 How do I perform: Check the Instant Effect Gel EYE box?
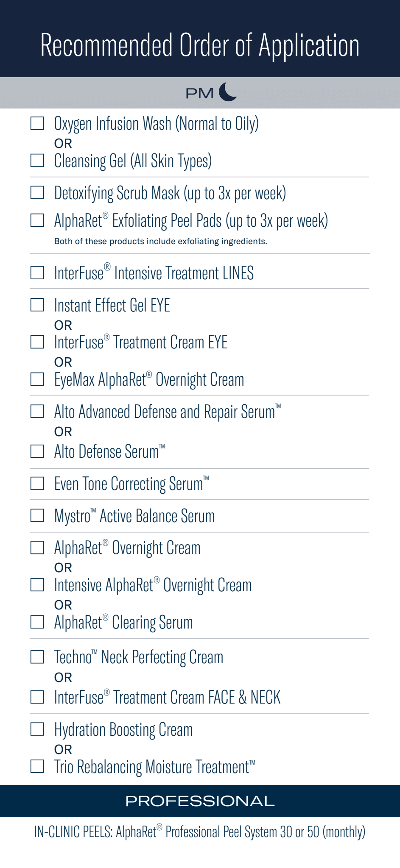(37, 305)
